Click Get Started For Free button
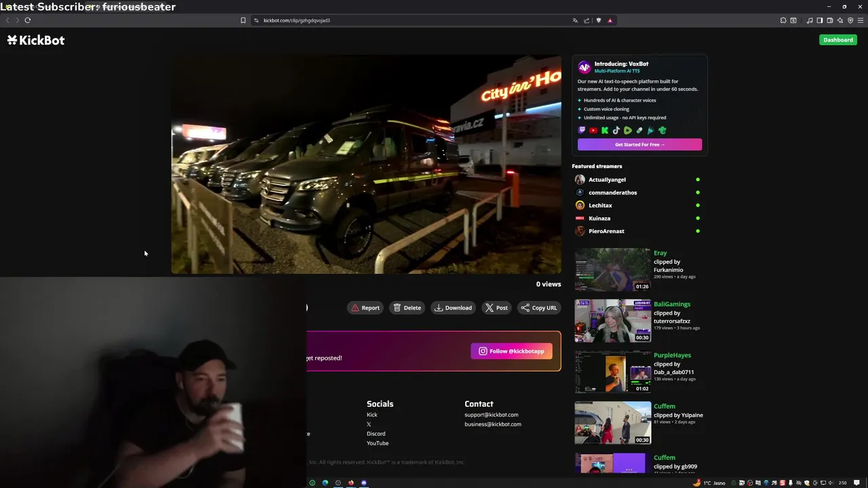Screen dimensions: 868x488 639,144
